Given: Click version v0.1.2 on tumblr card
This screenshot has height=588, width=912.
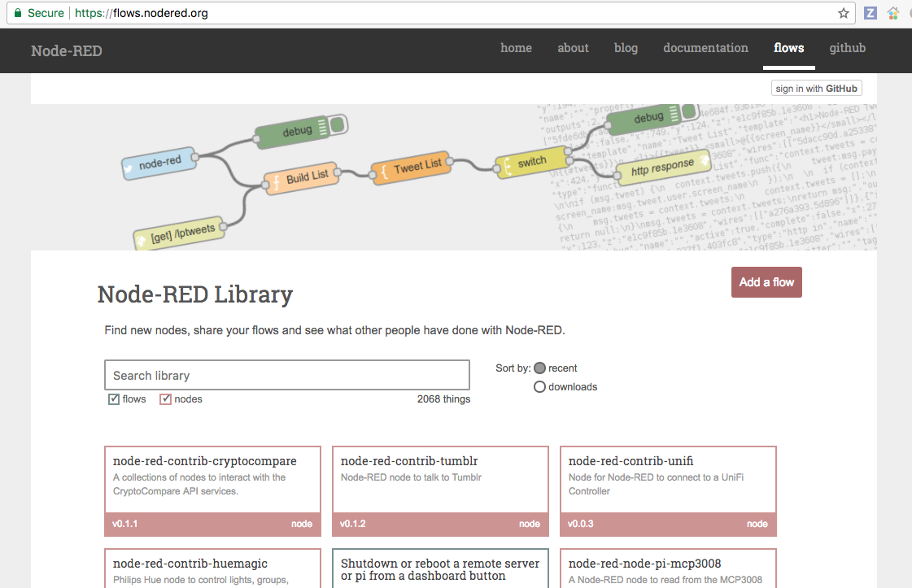Looking at the screenshot, I should 353,524.
